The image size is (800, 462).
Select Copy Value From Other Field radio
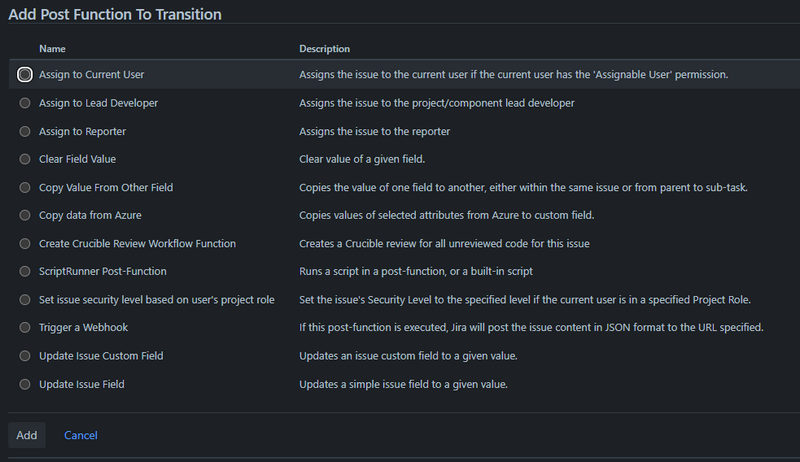pyautogui.click(x=25, y=187)
